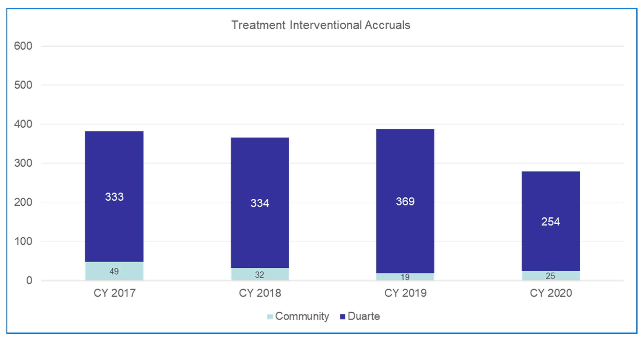Viewport: 644px width, 340px height.
Task: Click the CY 2020 Community segment labeled 25
Action: 550,276
